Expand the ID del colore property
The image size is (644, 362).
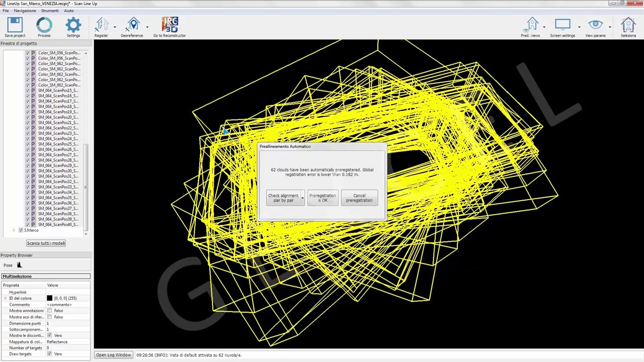tap(6, 298)
